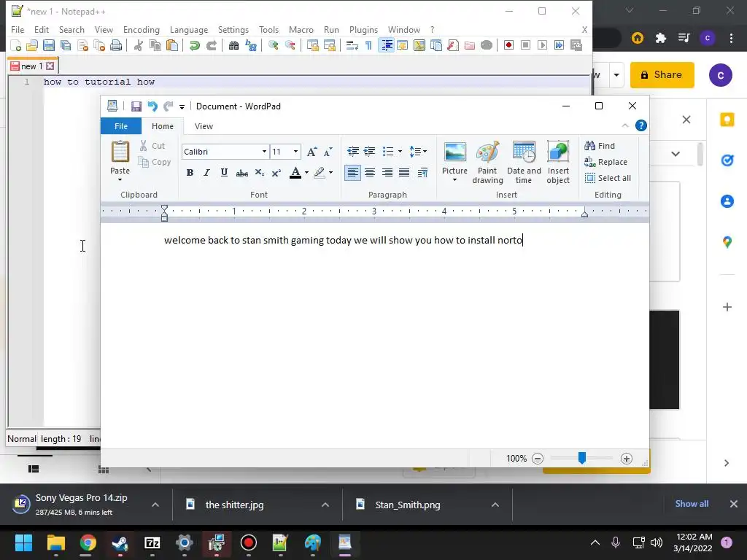Expand Picture options dropdown arrow
Screen dimensions: 747x560
[x=454, y=180]
